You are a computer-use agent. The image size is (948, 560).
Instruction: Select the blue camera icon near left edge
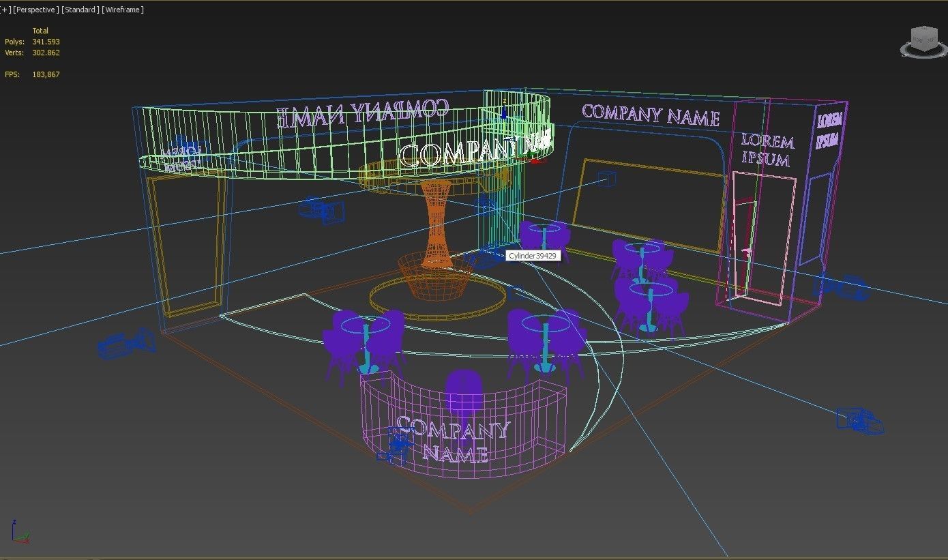[126, 342]
